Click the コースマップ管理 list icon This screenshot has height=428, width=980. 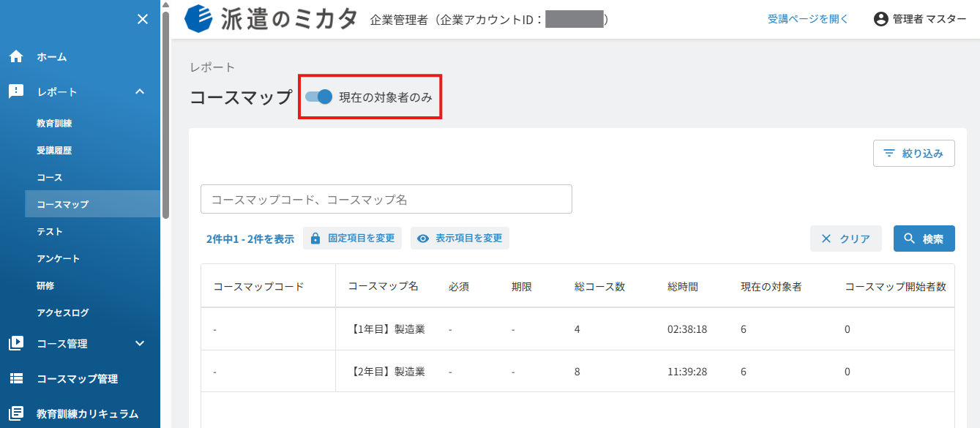(16, 379)
